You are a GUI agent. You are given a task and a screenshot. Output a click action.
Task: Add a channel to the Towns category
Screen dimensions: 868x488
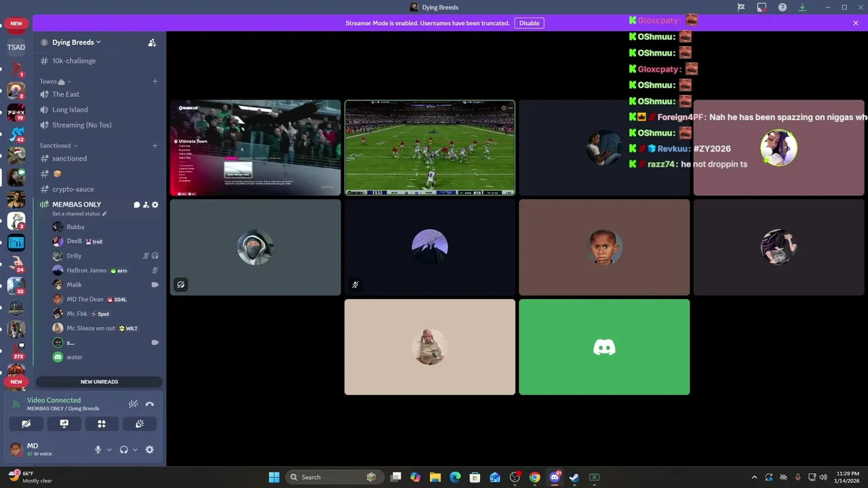pyautogui.click(x=155, y=81)
